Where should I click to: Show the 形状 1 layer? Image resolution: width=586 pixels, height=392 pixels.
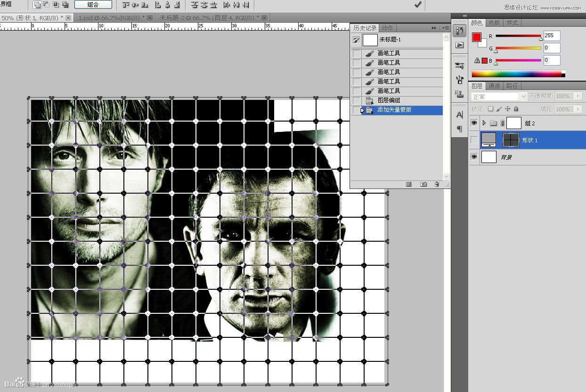[474, 140]
